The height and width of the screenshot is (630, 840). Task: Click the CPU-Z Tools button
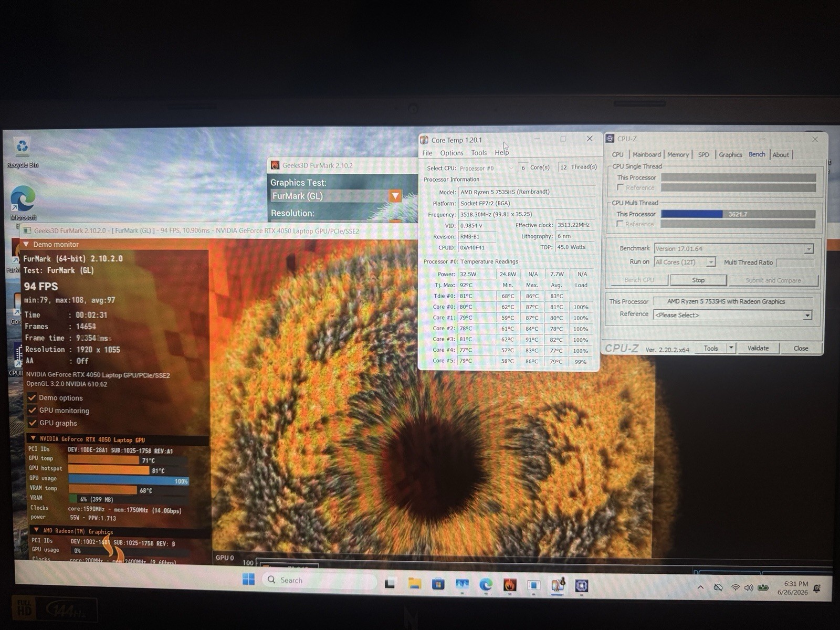pyautogui.click(x=711, y=348)
